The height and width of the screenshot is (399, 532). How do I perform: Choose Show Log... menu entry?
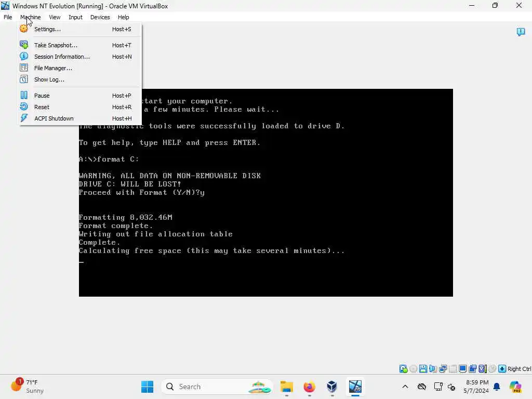(80, 79)
